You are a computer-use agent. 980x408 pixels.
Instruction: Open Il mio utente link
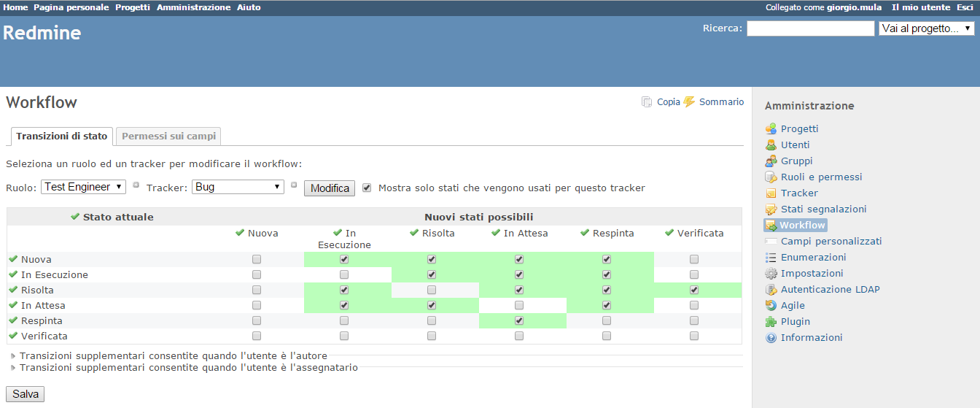(x=921, y=7)
